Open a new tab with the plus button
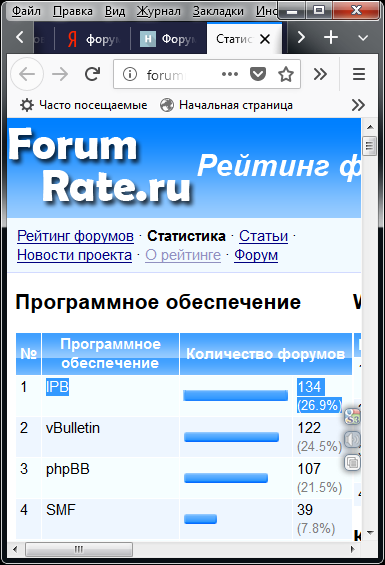The height and width of the screenshot is (565, 385). tap(331, 37)
